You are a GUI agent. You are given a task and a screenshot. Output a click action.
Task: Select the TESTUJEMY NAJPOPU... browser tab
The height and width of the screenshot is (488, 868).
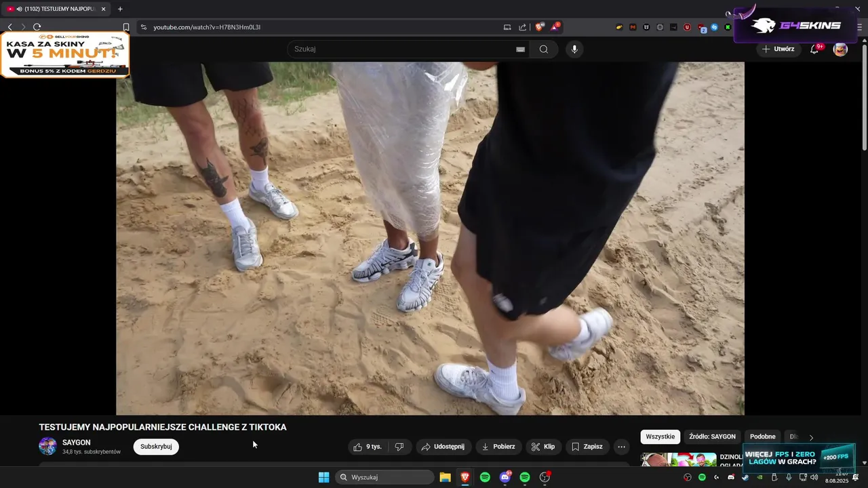tap(57, 9)
